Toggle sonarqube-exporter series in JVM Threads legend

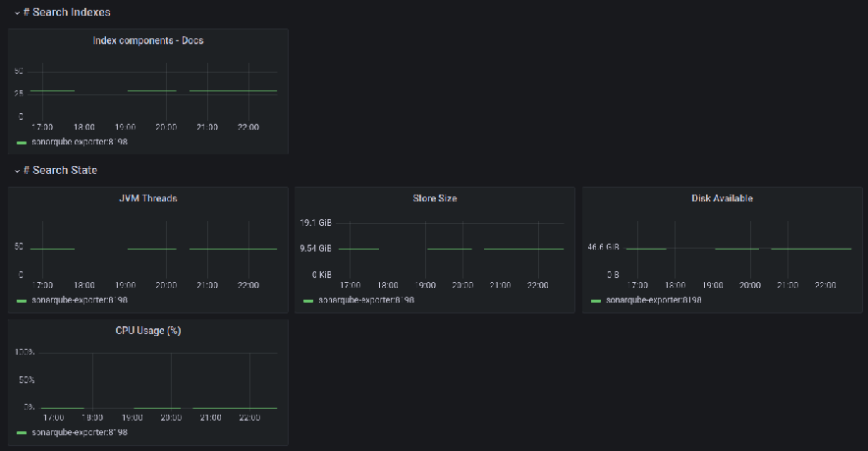80,300
